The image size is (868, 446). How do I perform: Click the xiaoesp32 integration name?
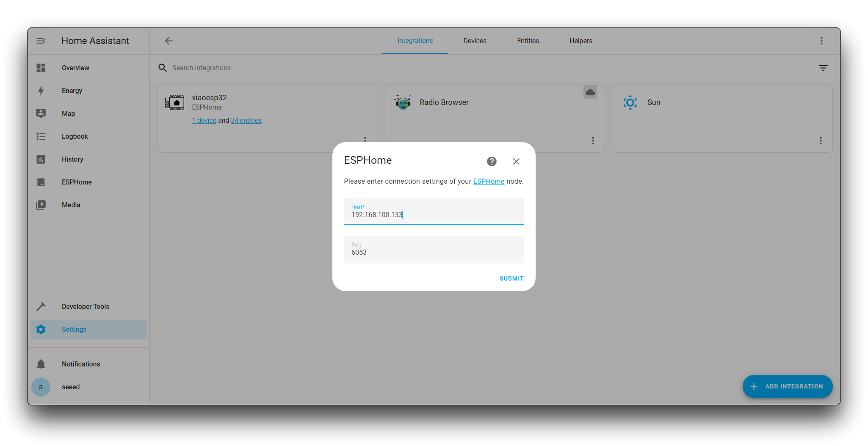click(209, 97)
